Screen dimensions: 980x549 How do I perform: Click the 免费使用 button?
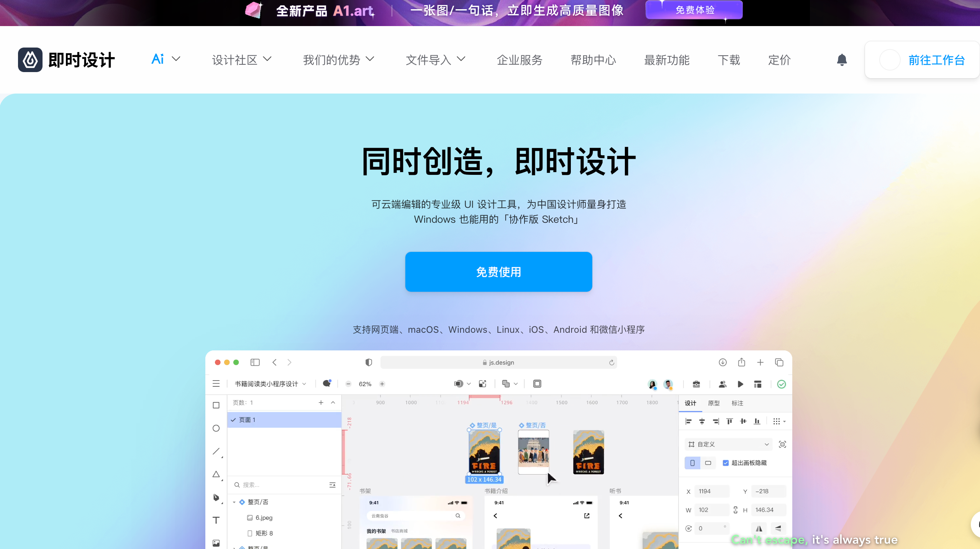(x=498, y=272)
